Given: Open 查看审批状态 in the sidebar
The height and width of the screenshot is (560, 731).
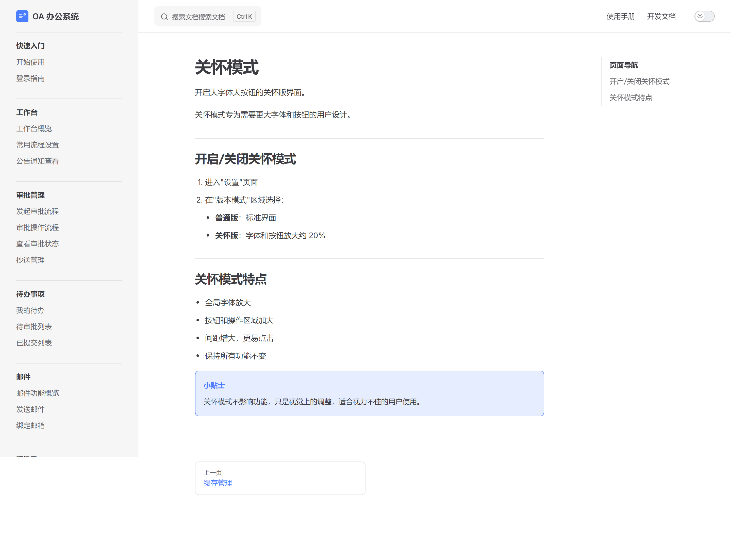Looking at the screenshot, I should tap(37, 244).
